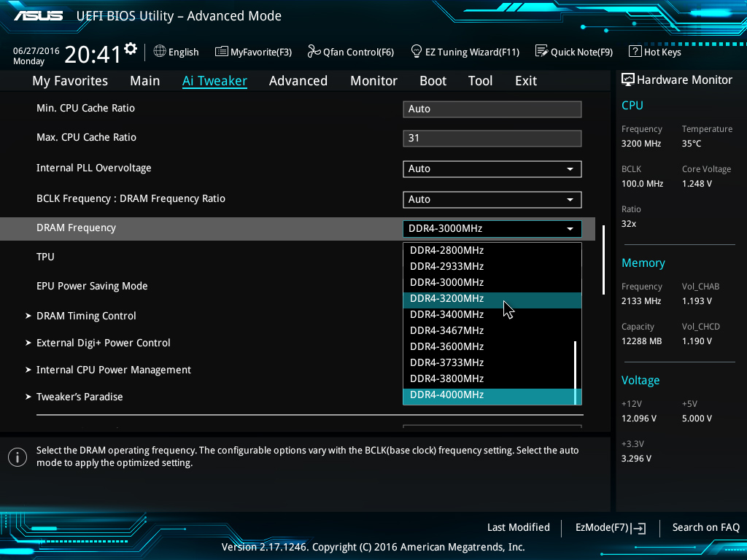Click Last Modified
Image resolution: width=747 pixels, height=560 pixels.
click(x=519, y=528)
